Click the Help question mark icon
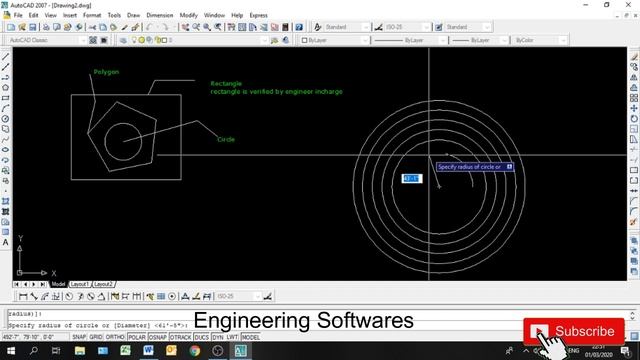Viewport: 640px width, 360px height. click(x=299, y=27)
